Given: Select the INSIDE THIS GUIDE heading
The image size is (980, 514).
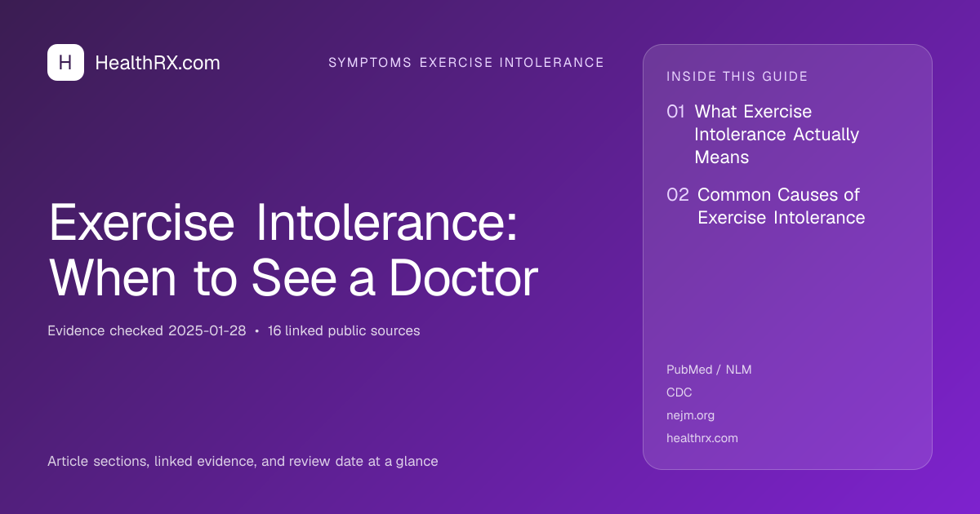Looking at the screenshot, I should (737, 77).
